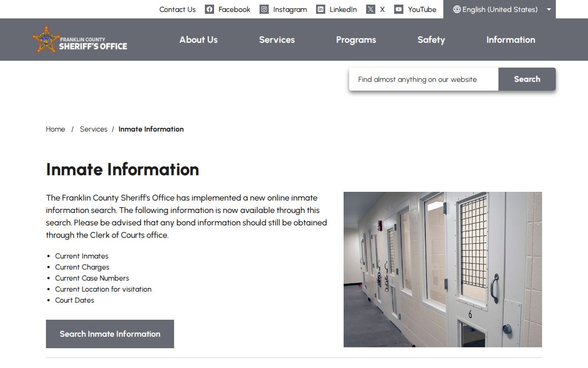
Task: Open the Safety menu
Action: tap(431, 40)
